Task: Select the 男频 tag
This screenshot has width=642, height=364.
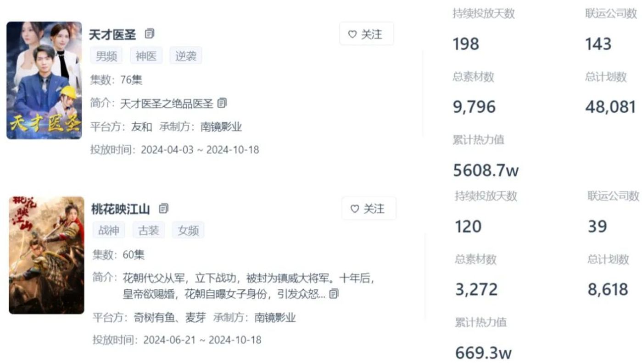Action: click(x=106, y=56)
